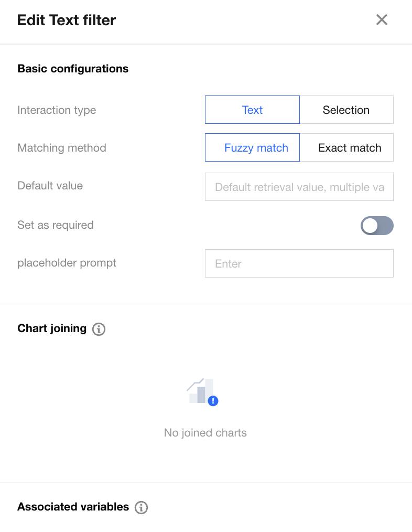Choose Selection interaction type
This screenshot has height=532, width=412.
click(346, 110)
